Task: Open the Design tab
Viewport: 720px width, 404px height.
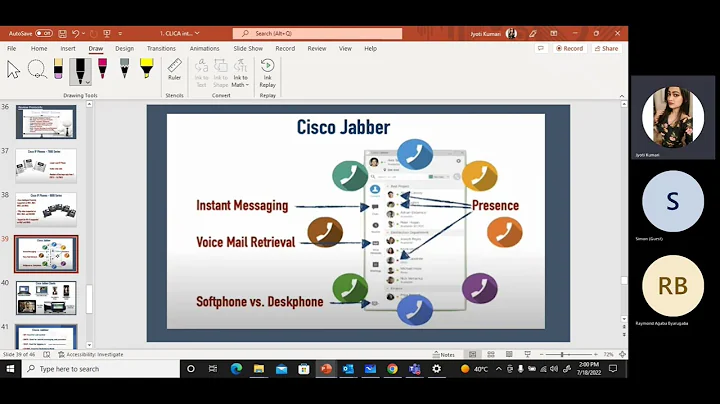Action: coord(124,48)
